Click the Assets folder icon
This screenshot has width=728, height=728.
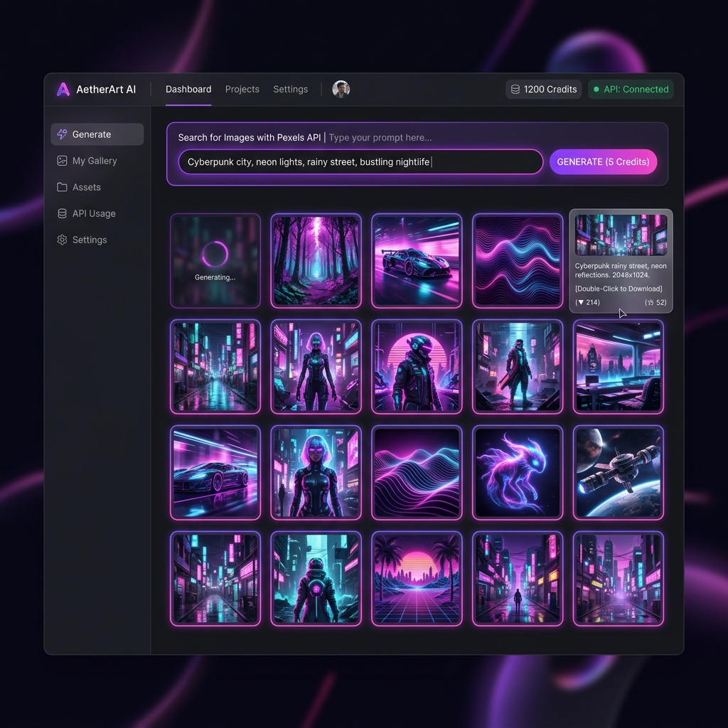[x=62, y=187]
